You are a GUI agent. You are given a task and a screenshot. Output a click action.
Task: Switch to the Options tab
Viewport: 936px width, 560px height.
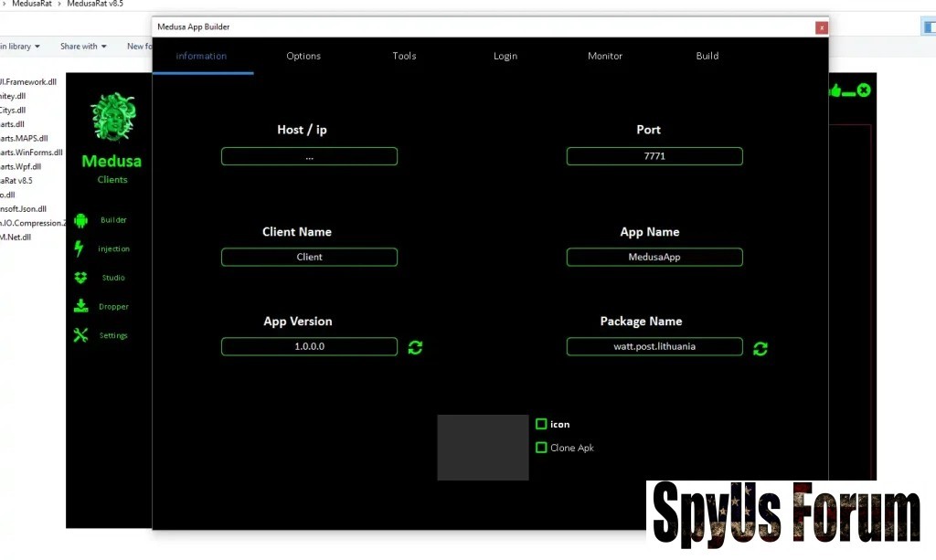303,56
